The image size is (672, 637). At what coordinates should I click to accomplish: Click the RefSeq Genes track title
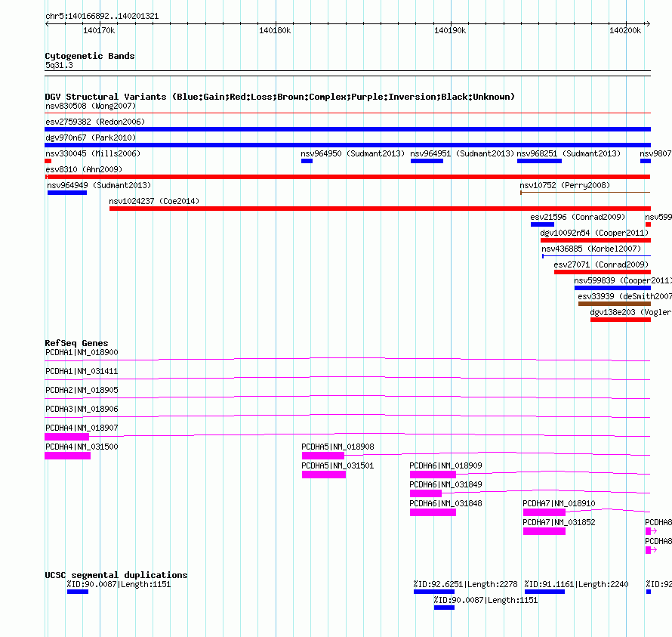pos(77,343)
